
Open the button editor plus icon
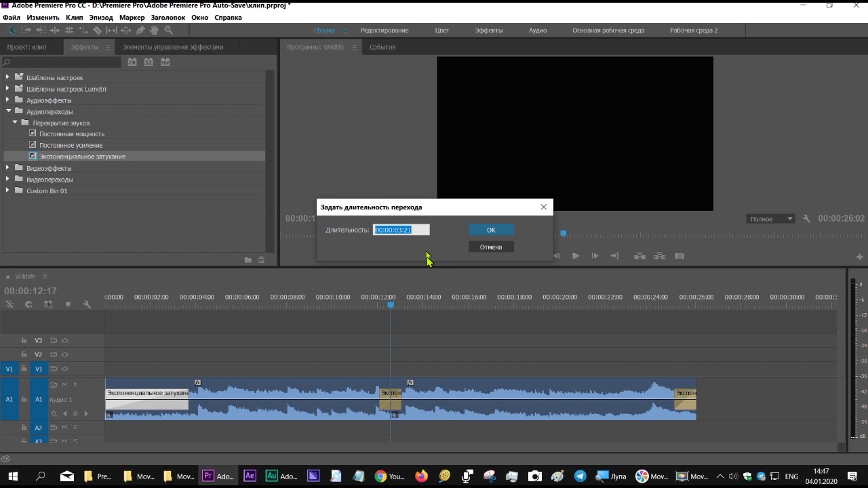point(859,257)
